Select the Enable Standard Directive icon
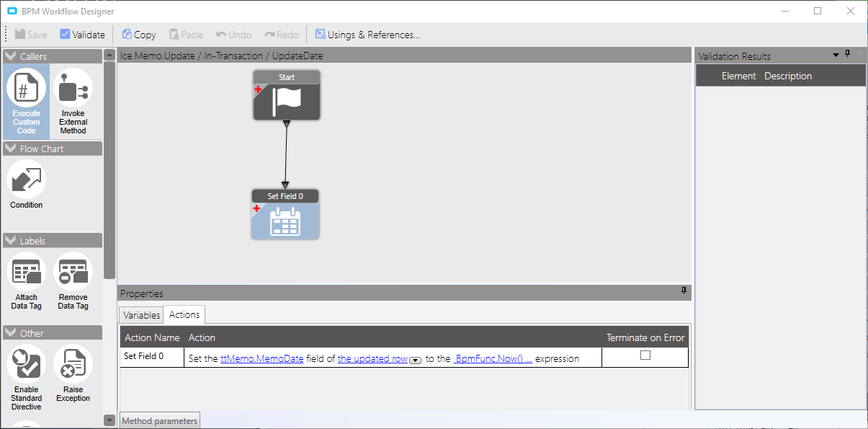 27,364
